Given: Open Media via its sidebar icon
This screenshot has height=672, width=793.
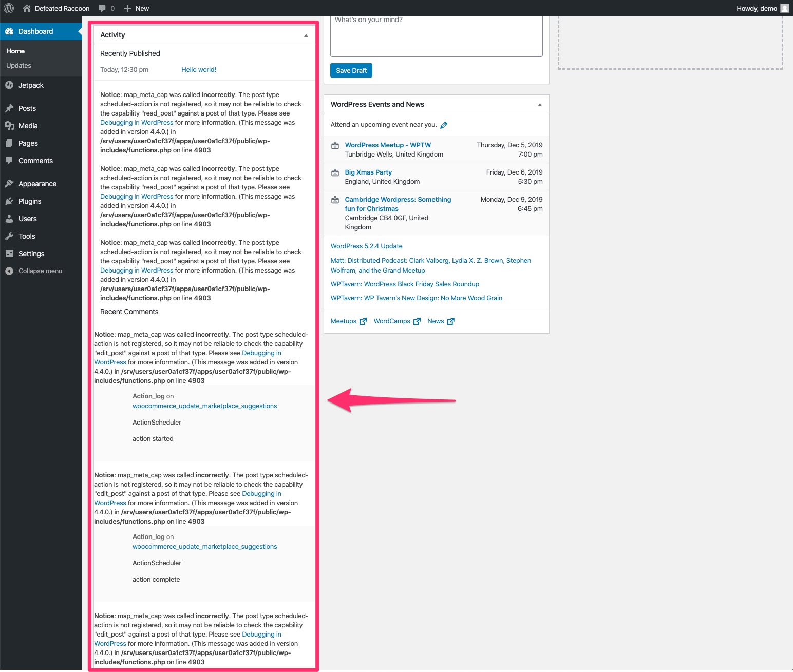Looking at the screenshot, I should [x=10, y=126].
